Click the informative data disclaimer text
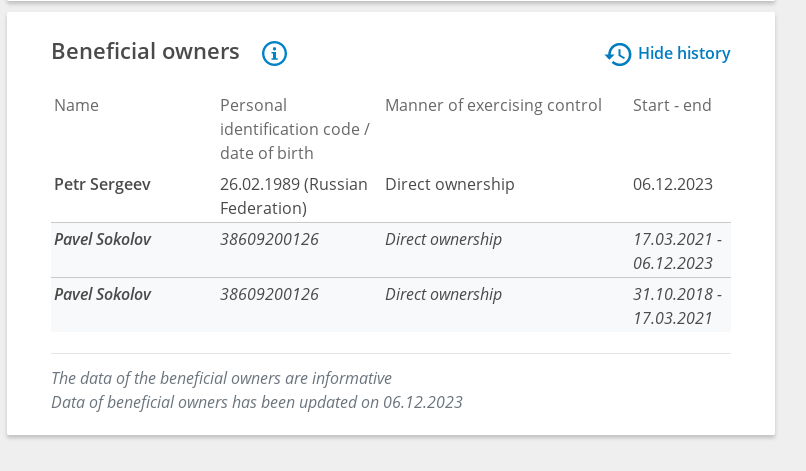Image resolution: width=806 pixels, height=471 pixels. (222, 378)
